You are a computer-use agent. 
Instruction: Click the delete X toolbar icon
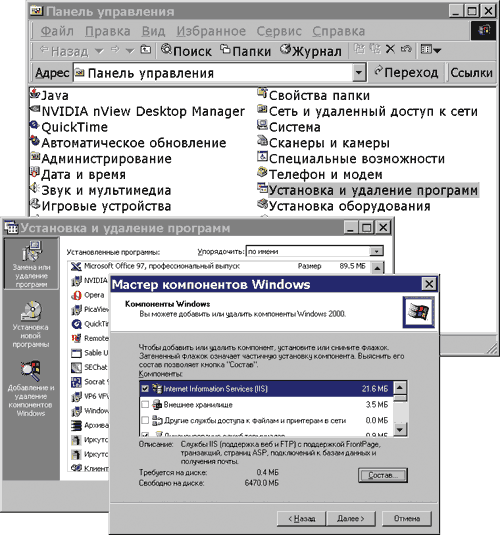[390, 49]
